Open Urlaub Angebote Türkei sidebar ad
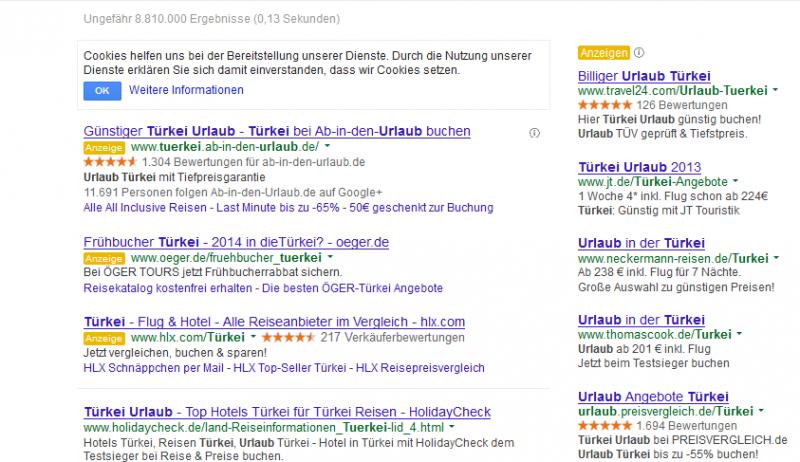The width and height of the screenshot is (800, 462). 654,397
